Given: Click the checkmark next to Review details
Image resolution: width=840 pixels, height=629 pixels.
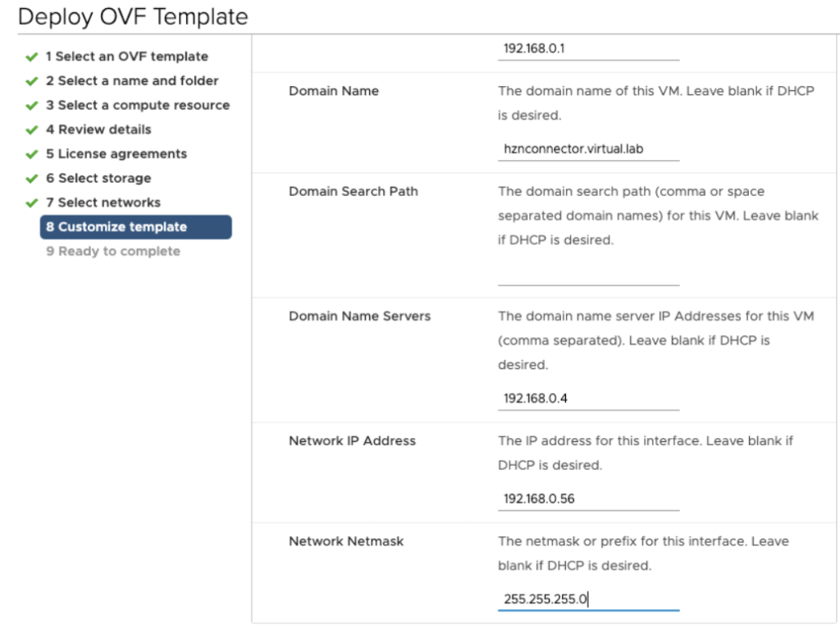Looking at the screenshot, I should tap(32, 130).
